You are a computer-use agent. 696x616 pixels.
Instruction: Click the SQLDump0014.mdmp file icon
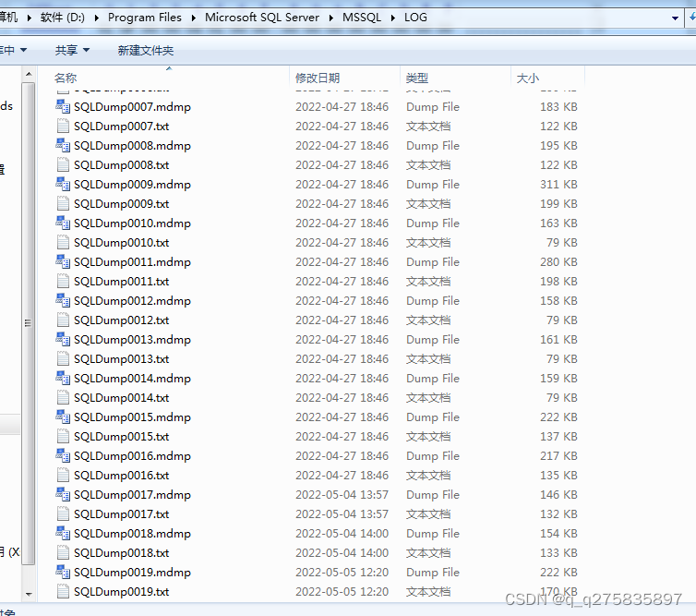(63, 378)
